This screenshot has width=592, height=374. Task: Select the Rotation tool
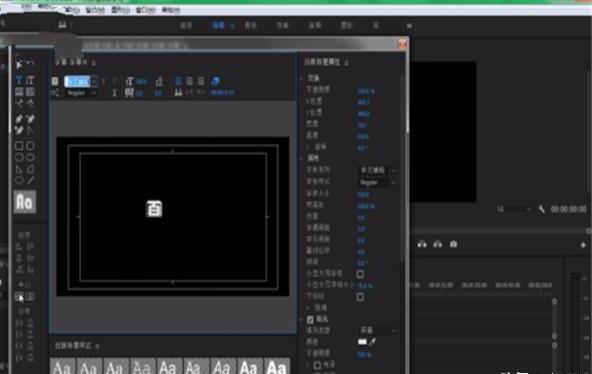click(30, 65)
